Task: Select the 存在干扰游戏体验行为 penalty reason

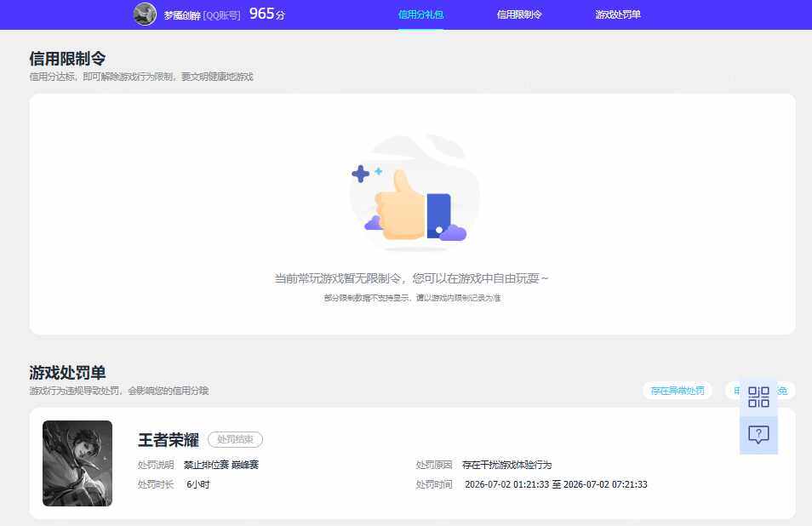Action: tap(507, 465)
